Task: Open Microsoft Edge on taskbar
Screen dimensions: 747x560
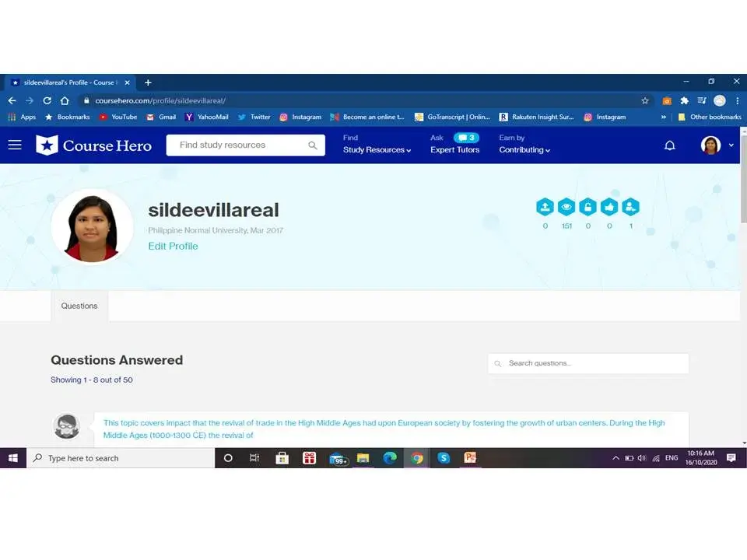Action: [390, 458]
